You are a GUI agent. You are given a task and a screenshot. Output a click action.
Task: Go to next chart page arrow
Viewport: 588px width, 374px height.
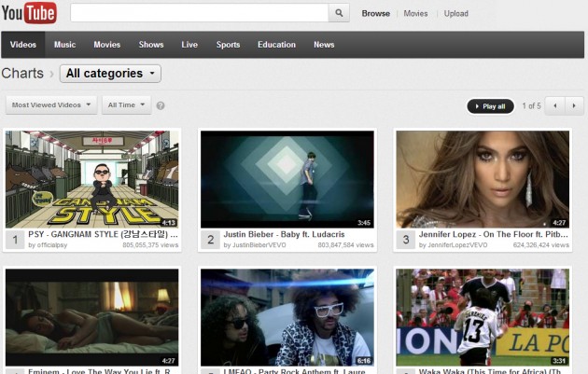(x=574, y=105)
